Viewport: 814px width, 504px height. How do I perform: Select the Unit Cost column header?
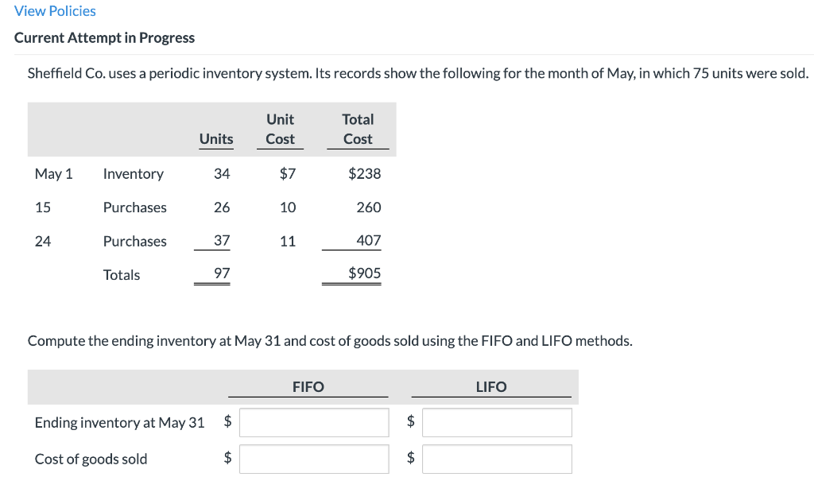point(281,130)
